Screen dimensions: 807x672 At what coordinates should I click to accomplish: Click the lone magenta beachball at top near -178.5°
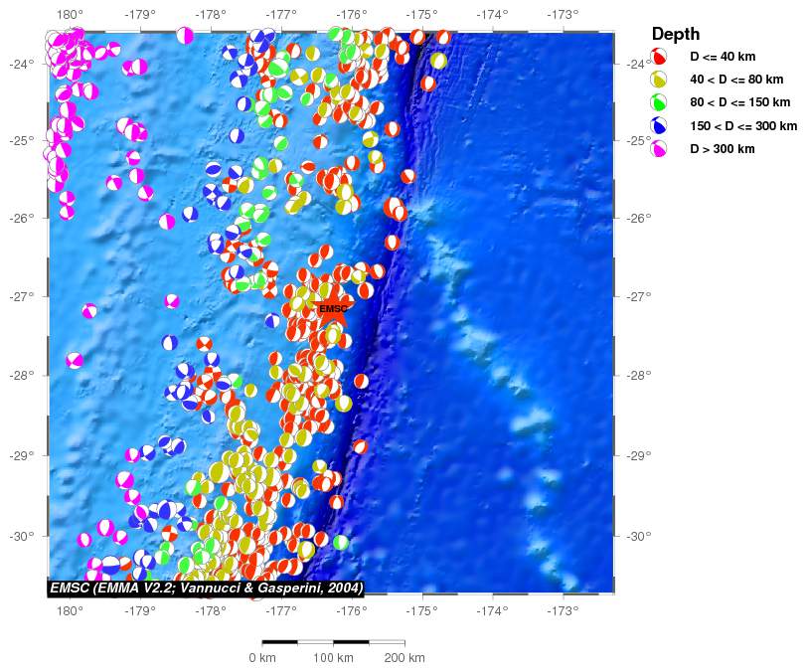click(x=185, y=36)
